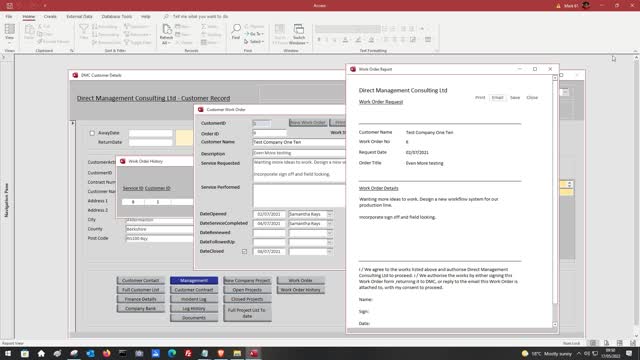Expand the Clipboard group dialog launcher
Image resolution: width=640 pixels, height=360 pixels.
(72, 51)
